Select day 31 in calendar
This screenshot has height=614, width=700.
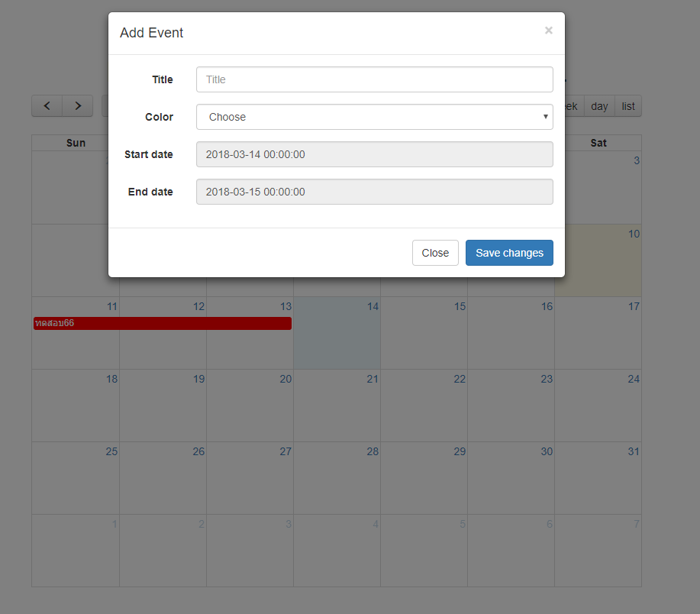click(x=598, y=478)
